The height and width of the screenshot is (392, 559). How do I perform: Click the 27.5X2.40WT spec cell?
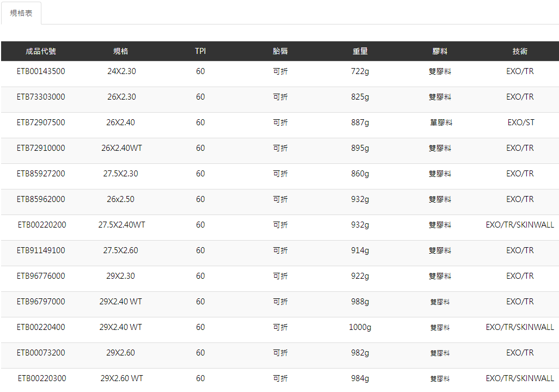click(121, 225)
